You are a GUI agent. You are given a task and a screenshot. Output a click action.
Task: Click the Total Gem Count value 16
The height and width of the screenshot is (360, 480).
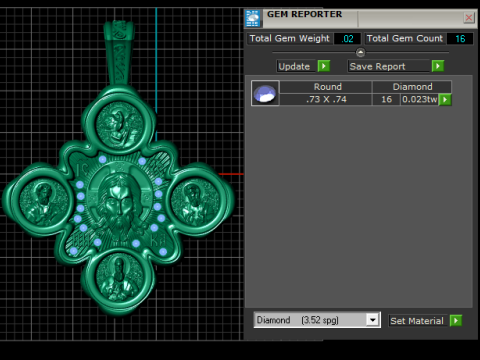(x=460, y=39)
